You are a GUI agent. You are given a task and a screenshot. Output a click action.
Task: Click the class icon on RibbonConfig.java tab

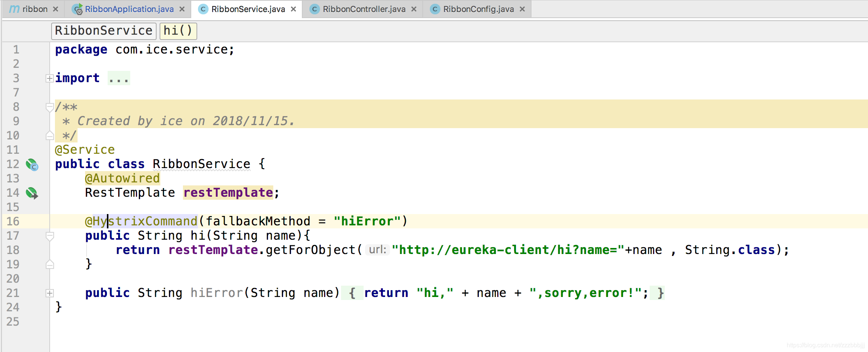tap(435, 9)
